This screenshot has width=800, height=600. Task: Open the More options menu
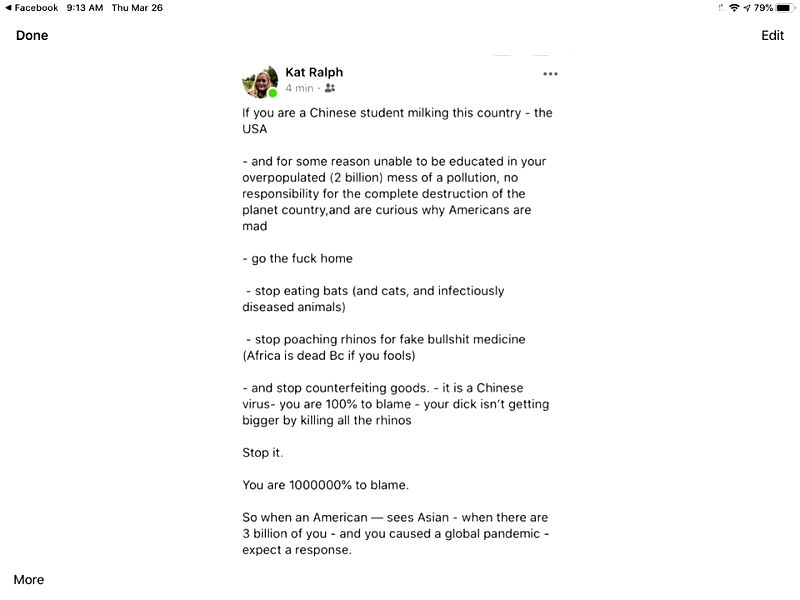[x=29, y=580]
